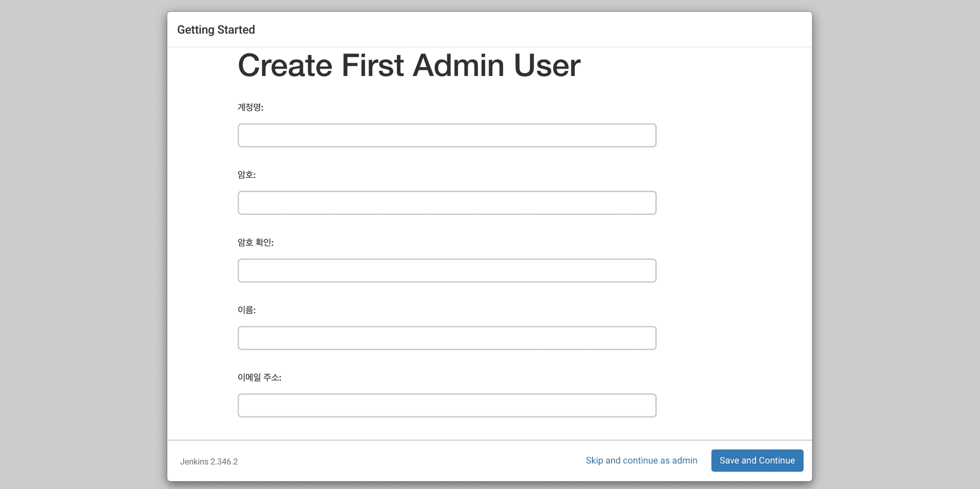This screenshot has width=980, height=489.
Task: Click the 암호 label above password field
Action: (246, 175)
